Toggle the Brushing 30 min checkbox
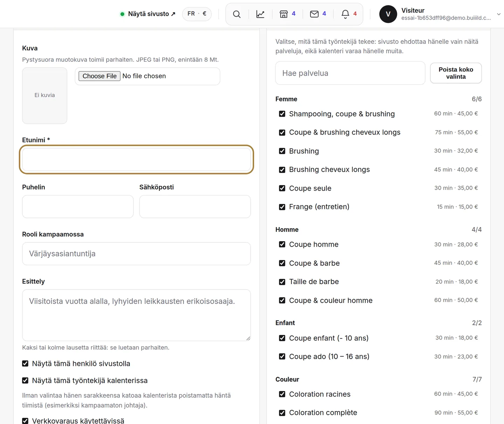This screenshot has width=504, height=424. (x=282, y=151)
